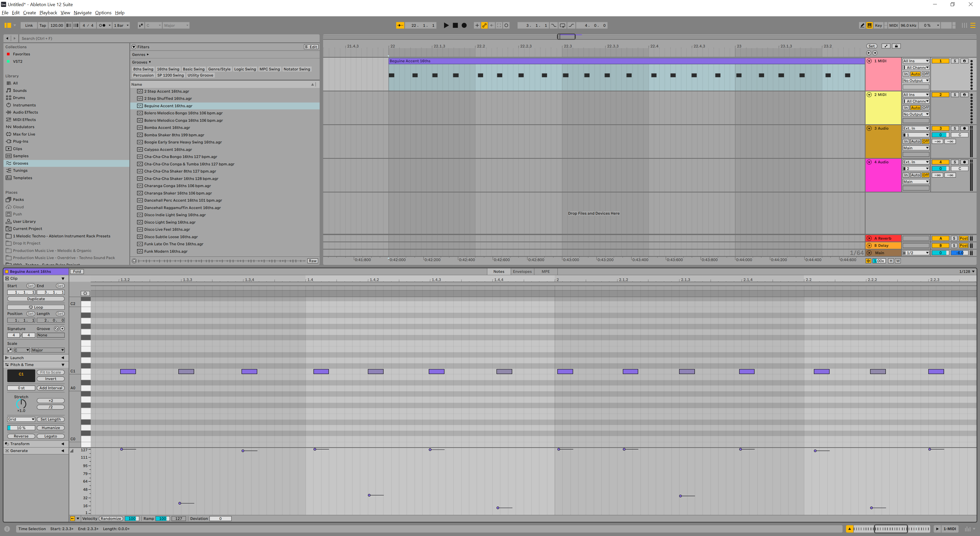Solo the 2 MIDI track
The image size is (980, 536).
(954, 95)
